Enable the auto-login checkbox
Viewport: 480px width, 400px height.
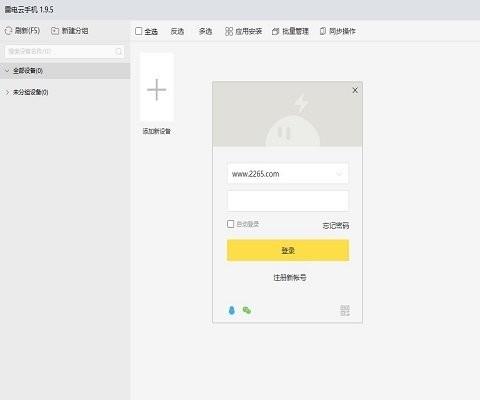pyautogui.click(x=230, y=224)
